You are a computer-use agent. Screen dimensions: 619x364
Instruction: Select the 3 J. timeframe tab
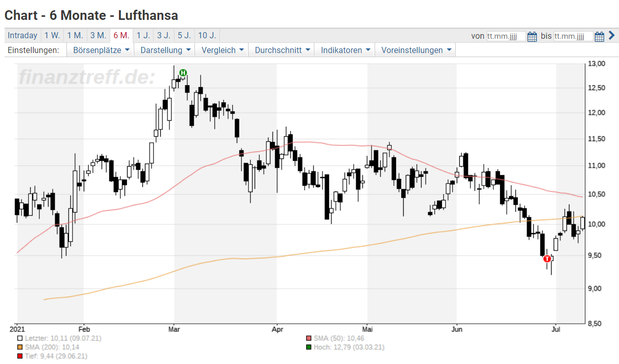point(164,36)
